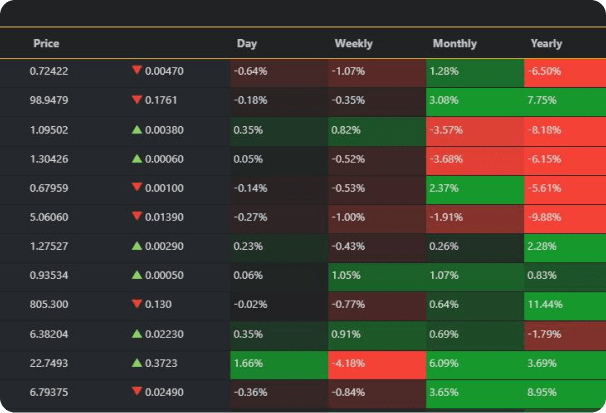Click the 11.44% yearly change cell
606x413 pixels.
coord(565,306)
